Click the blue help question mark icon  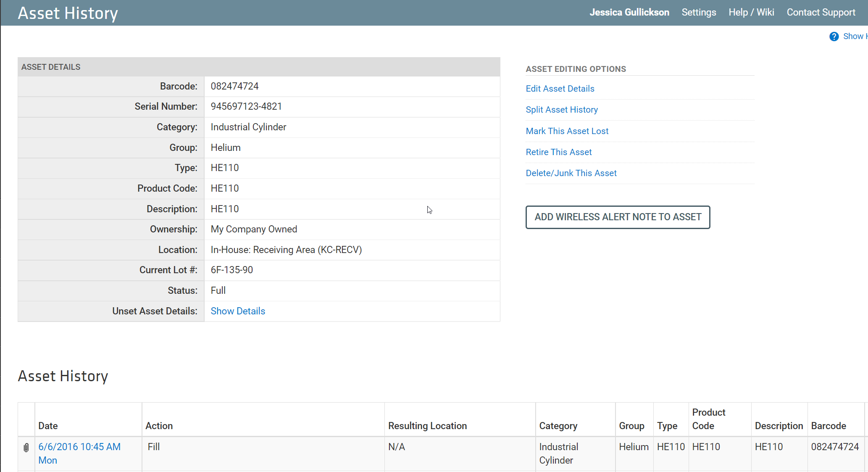tap(834, 37)
